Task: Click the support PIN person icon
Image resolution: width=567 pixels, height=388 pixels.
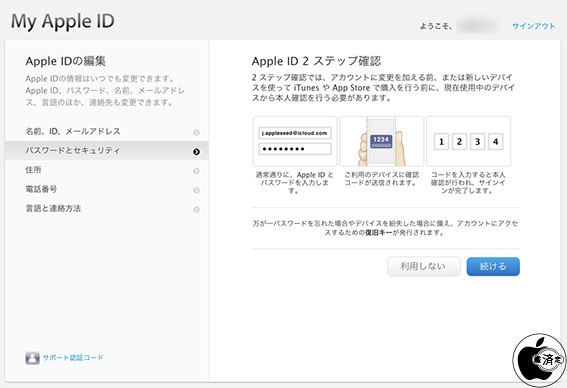Action: pyautogui.click(x=32, y=358)
